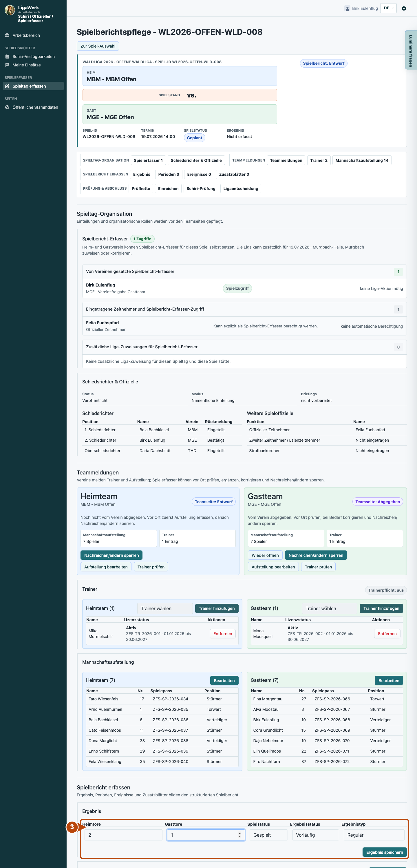Image resolution: width=417 pixels, height=868 pixels.
Task: Click into the Heimtore input field
Action: coord(123,835)
